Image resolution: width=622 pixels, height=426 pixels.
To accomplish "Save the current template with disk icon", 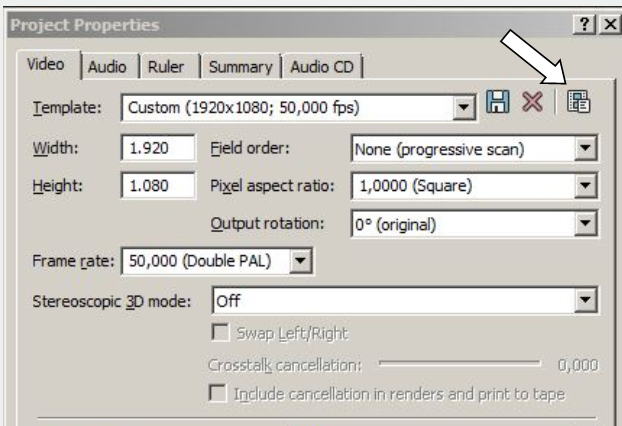I will click(x=497, y=102).
